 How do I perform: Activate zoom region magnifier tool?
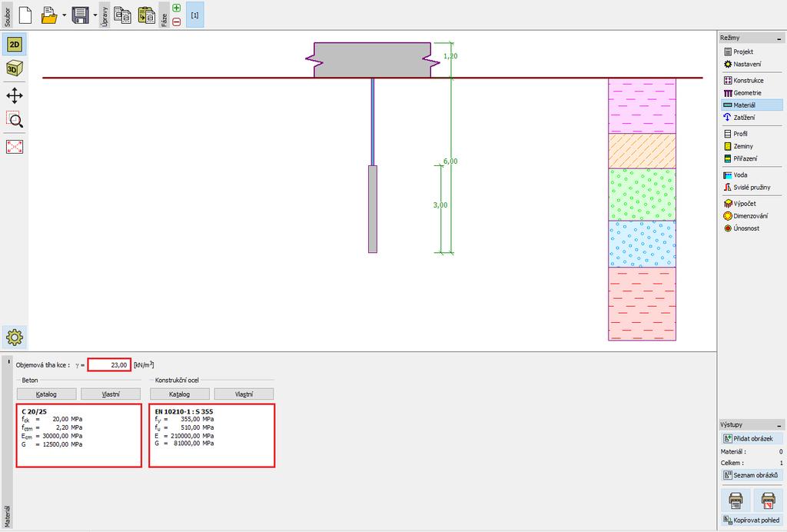[x=15, y=120]
